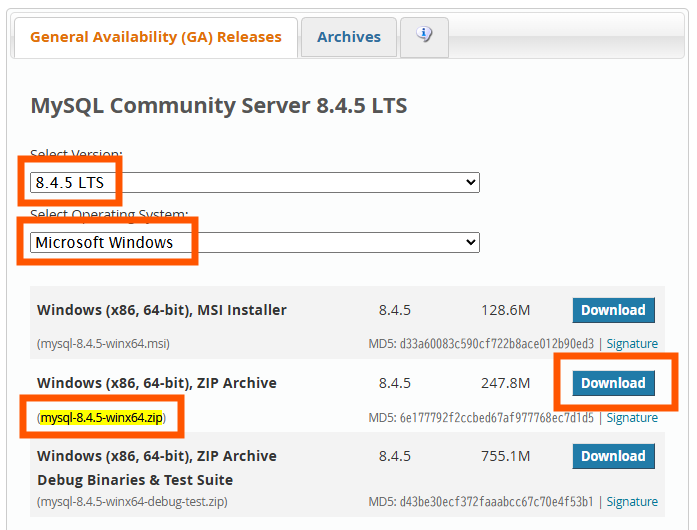Click the 755.1M size value
The image size is (697, 530).
[x=506, y=456]
